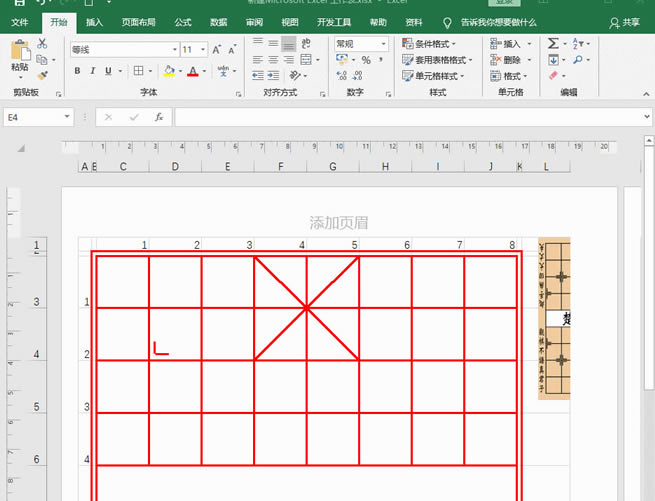Open the Borders tool icon
This screenshot has height=501, width=655.
tap(139, 71)
